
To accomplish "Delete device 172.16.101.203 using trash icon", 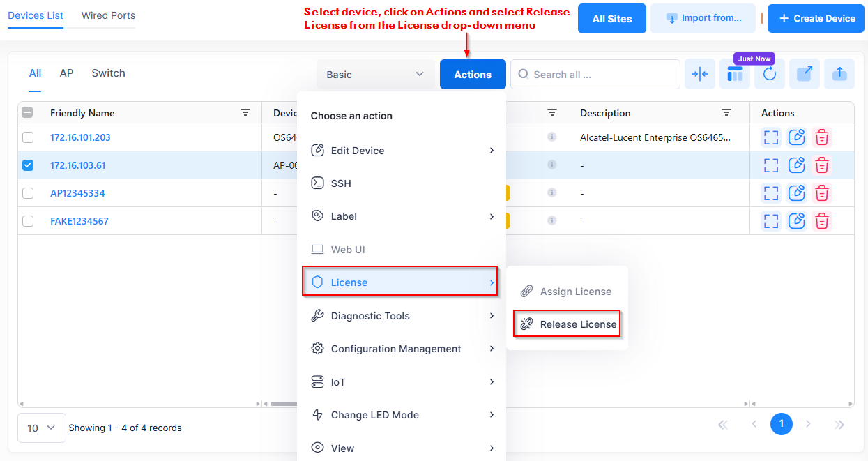I will (823, 137).
